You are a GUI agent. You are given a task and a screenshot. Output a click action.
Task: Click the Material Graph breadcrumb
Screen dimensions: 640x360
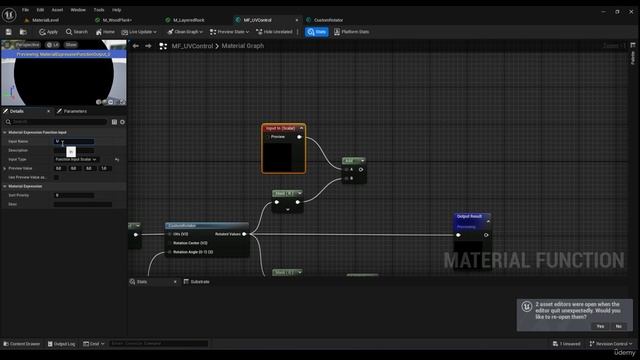(243, 46)
